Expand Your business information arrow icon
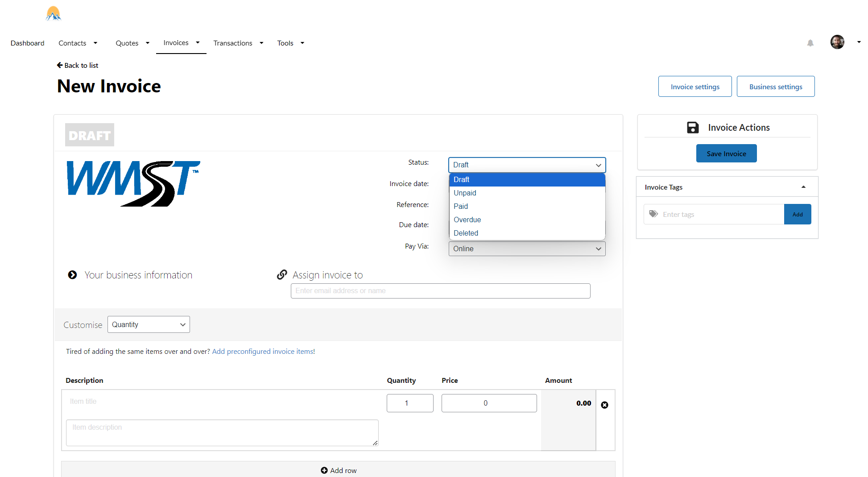The image size is (868, 477). click(72, 275)
